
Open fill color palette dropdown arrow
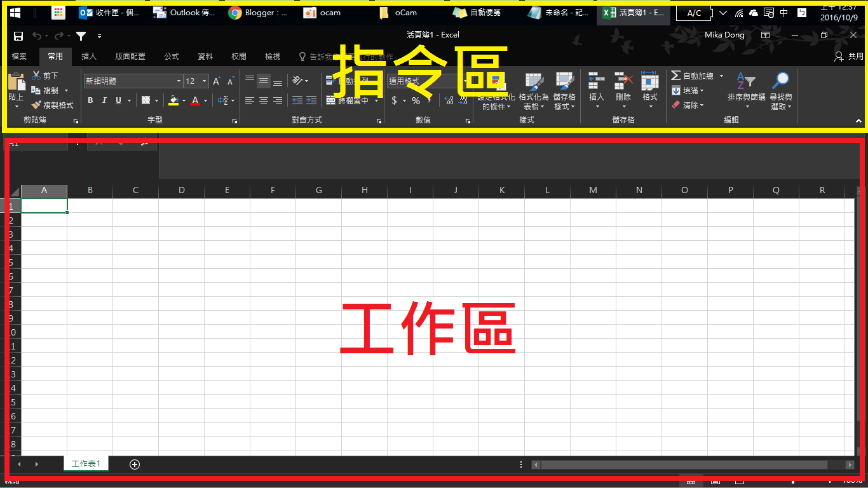click(x=184, y=100)
